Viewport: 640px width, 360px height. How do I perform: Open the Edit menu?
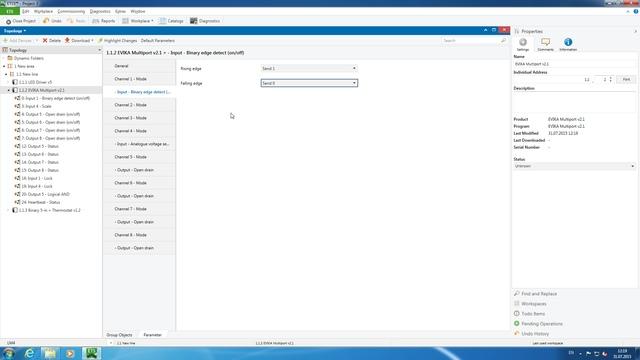point(26,11)
